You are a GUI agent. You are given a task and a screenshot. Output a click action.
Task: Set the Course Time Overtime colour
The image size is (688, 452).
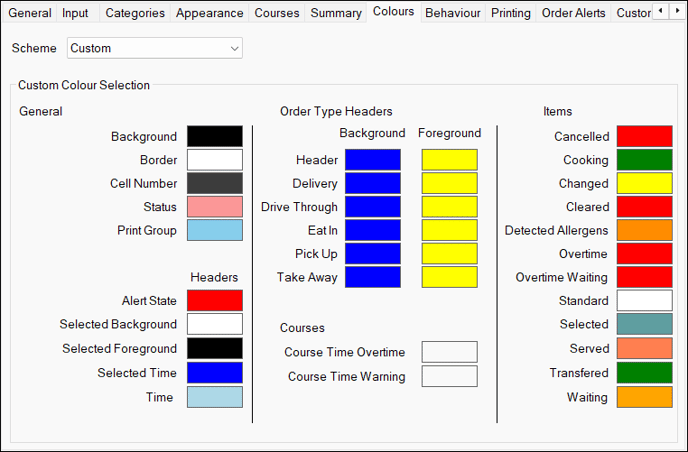point(450,352)
